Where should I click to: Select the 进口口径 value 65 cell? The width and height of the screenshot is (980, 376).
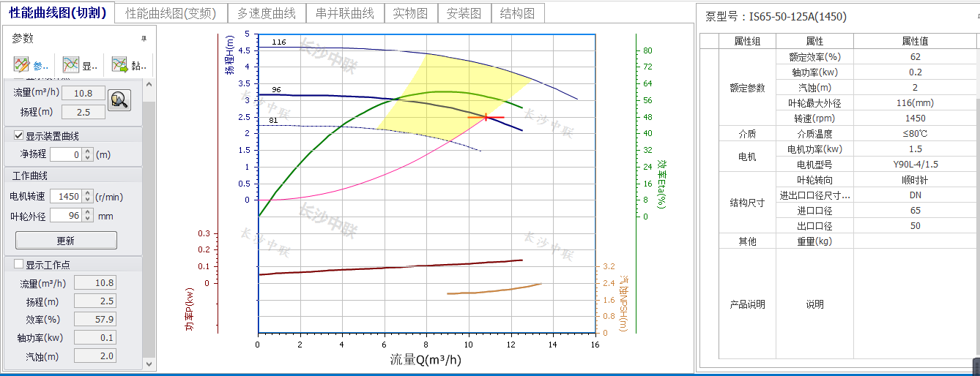tap(916, 210)
